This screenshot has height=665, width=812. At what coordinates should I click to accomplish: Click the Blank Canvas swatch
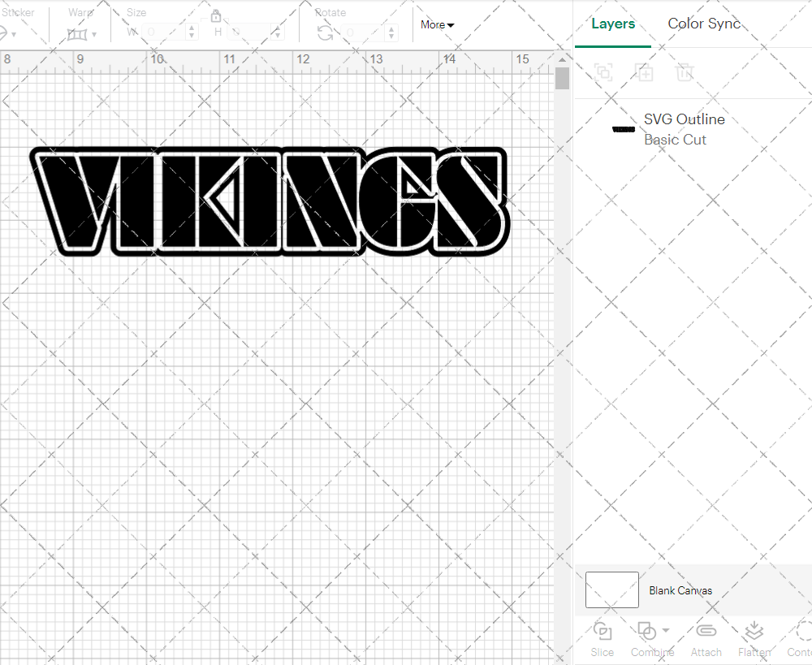611,590
